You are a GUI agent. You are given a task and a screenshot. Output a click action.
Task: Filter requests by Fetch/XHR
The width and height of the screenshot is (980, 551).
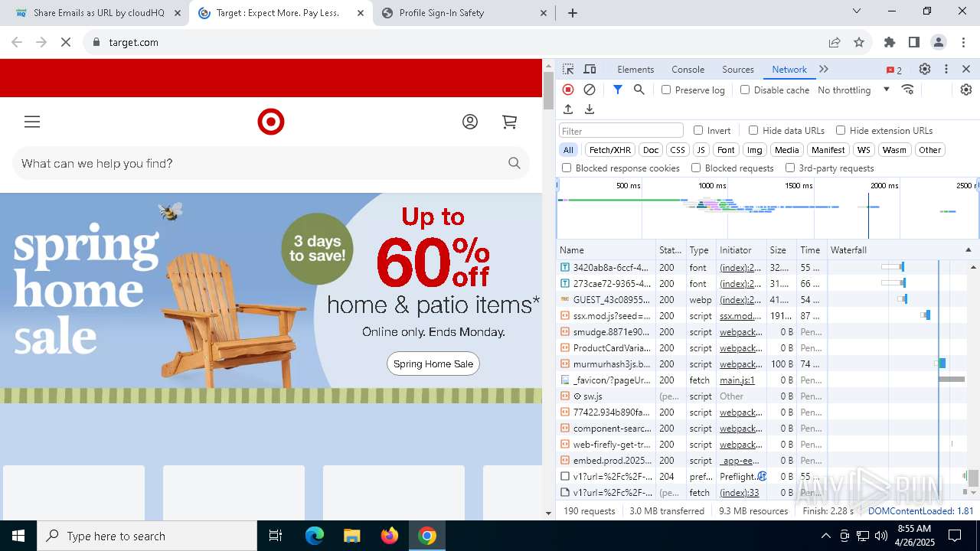point(610,150)
